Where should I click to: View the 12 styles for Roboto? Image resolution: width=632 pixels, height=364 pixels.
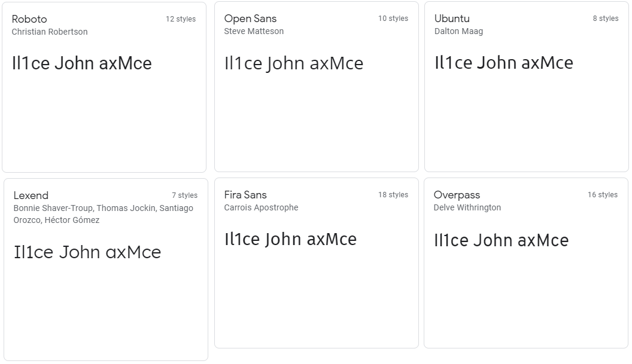point(181,19)
